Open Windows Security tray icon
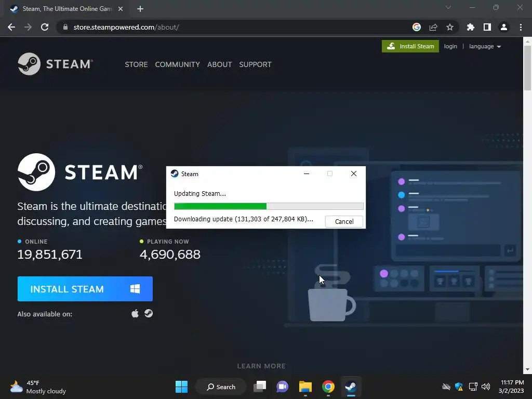The width and height of the screenshot is (532, 399). coord(459,387)
